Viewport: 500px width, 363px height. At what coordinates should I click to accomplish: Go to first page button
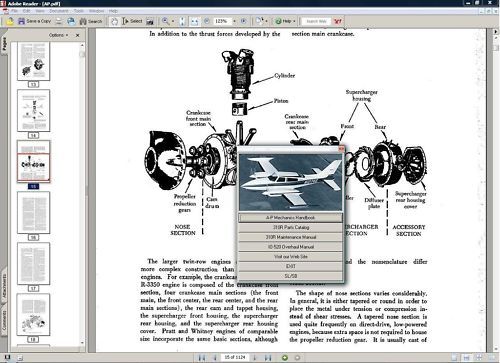tap(202, 358)
